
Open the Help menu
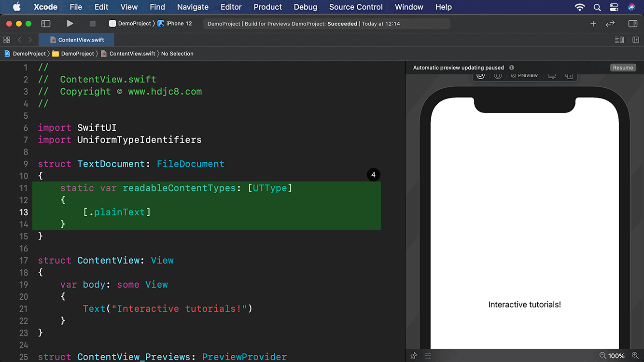coord(444,7)
